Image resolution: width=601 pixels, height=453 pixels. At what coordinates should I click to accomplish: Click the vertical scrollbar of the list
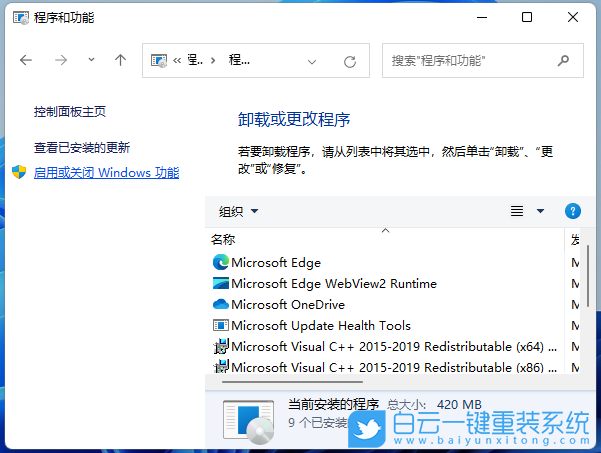pos(588,275)
